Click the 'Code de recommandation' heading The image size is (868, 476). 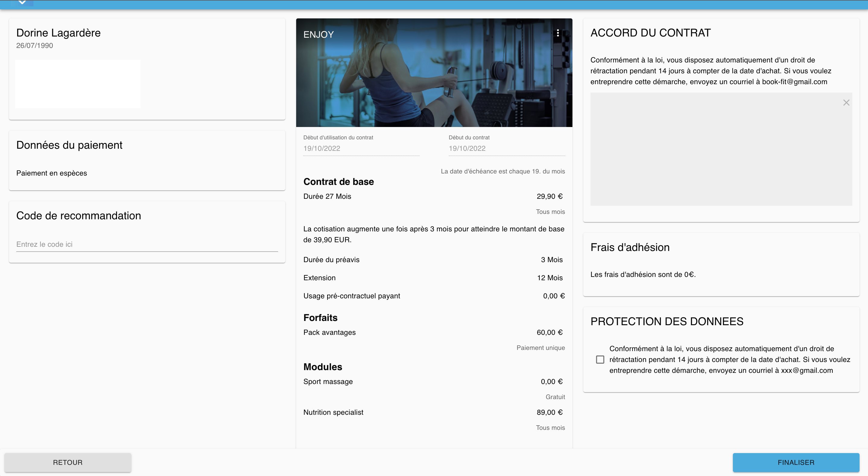pos(78,216)
